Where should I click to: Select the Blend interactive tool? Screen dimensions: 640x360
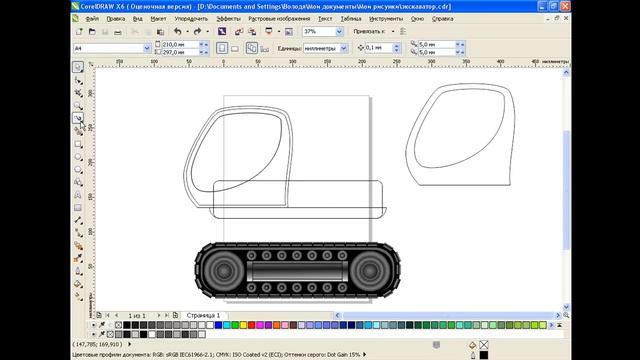coord(78,246)
